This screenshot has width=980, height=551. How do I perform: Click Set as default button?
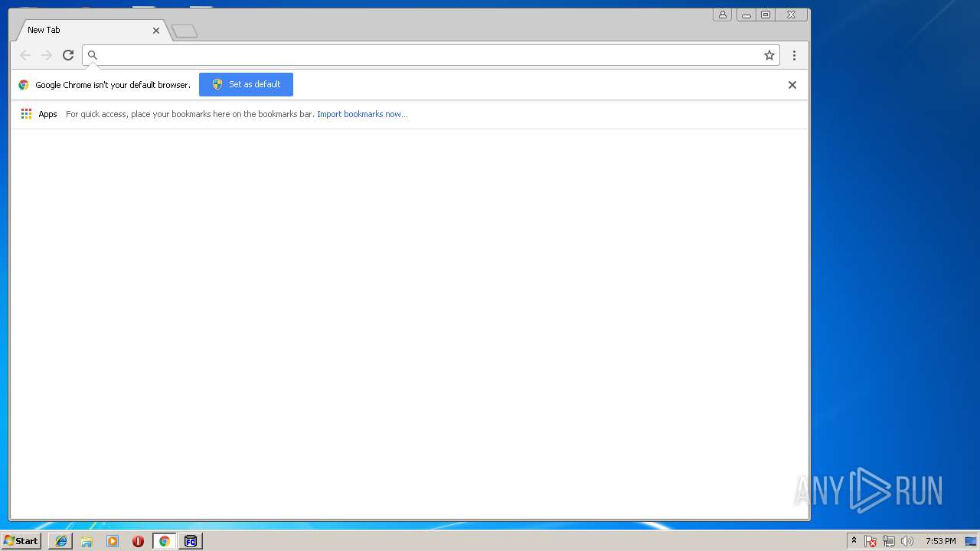pos(246,84)
